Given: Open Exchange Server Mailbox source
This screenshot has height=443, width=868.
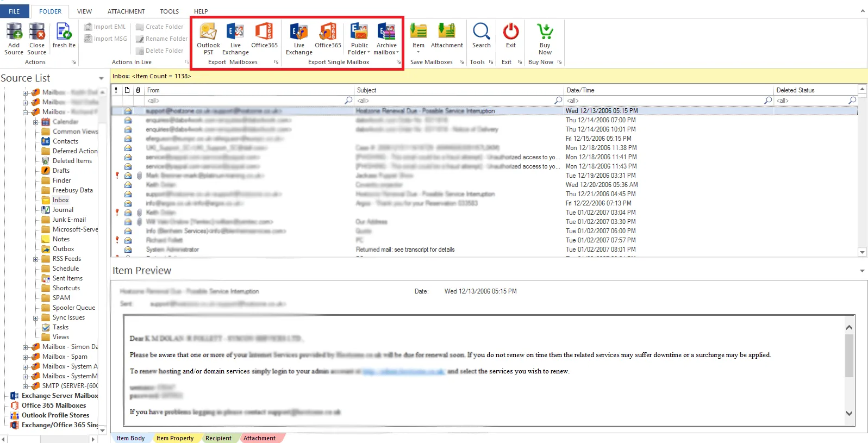Looking at the screenshot, I should [x=60, y=396].
